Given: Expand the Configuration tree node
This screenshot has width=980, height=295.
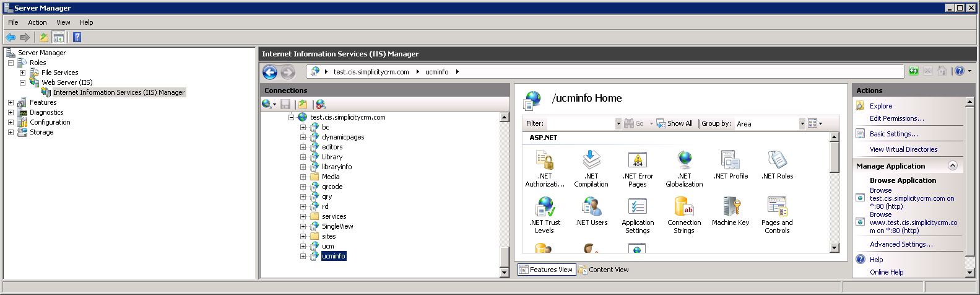Looking at the screenshot, I should (x=11, y=122).
